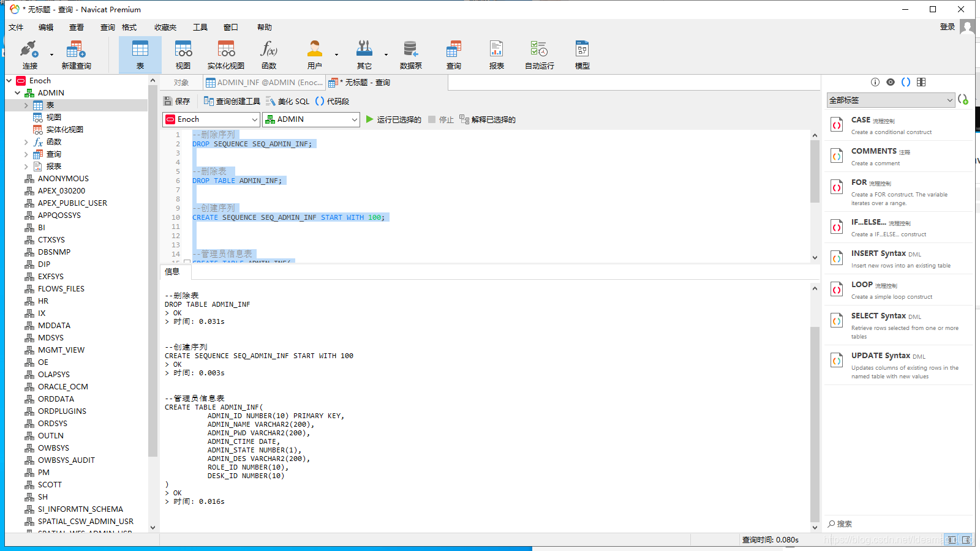Image resolution: width=980 pixels, height=551 pixels.
Task: Click the eye preview icon in right panel
Action: [891, 82]
